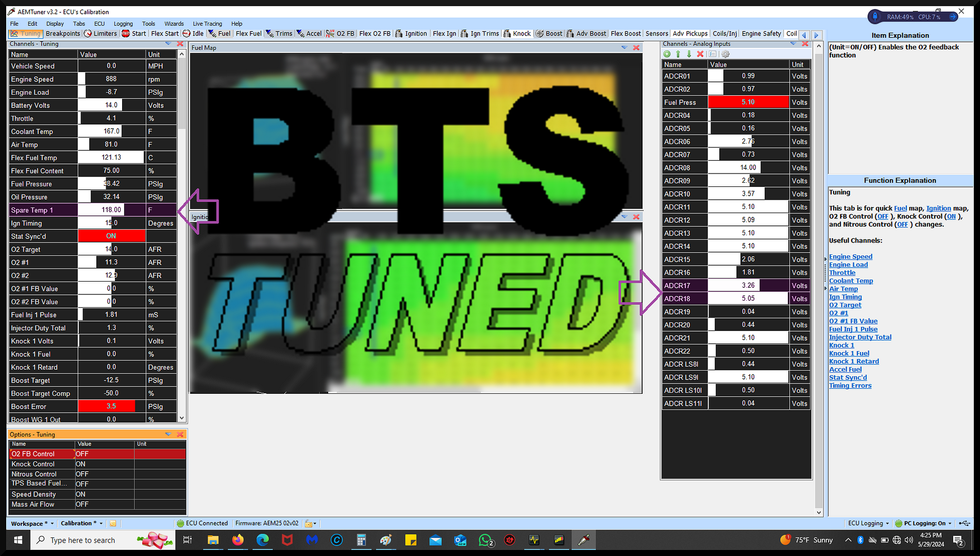The image size is (980, 556).
Task: Click the red Fuel Press value bar
Action: (x=748, y=102)
